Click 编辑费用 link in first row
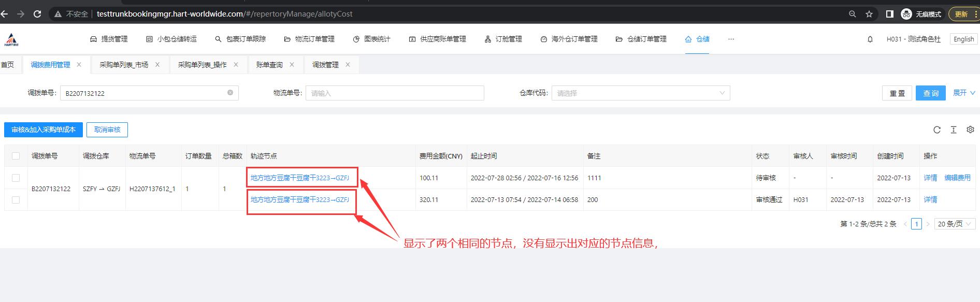This screenshot has width=980, height=302. click(957, 178)
